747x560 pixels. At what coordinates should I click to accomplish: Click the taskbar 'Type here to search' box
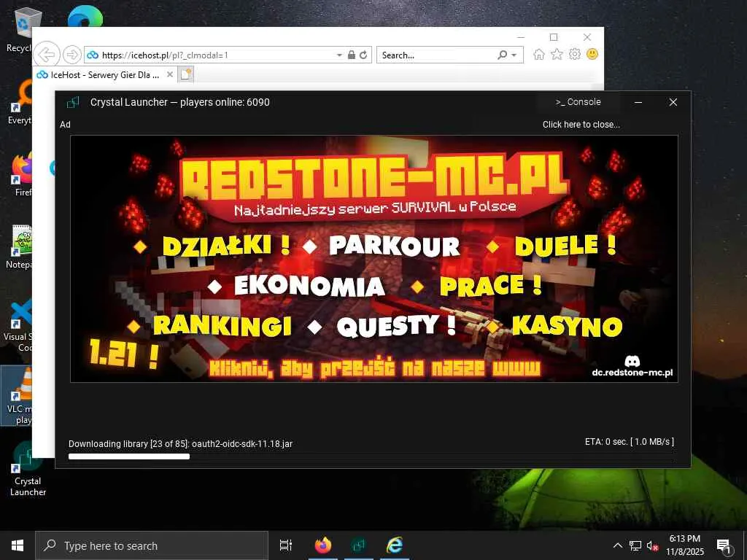(152, 545)
